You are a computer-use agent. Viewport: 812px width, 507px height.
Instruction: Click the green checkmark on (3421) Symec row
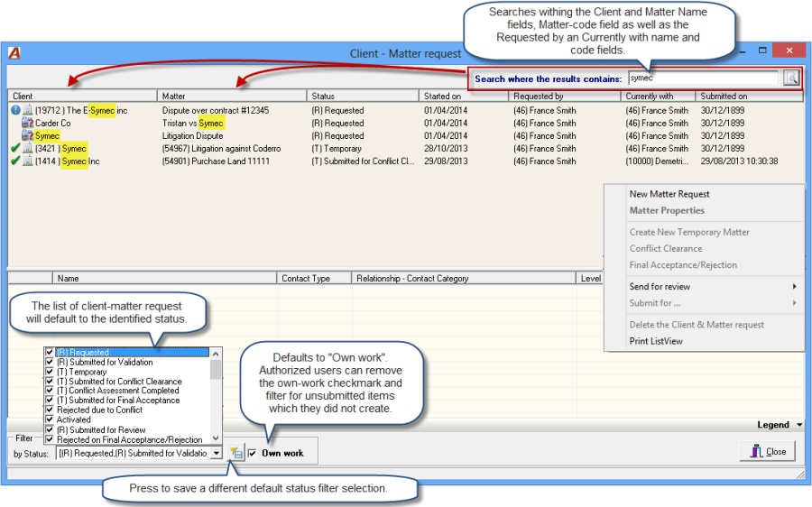pyautogui.click(x=15, y=148)
